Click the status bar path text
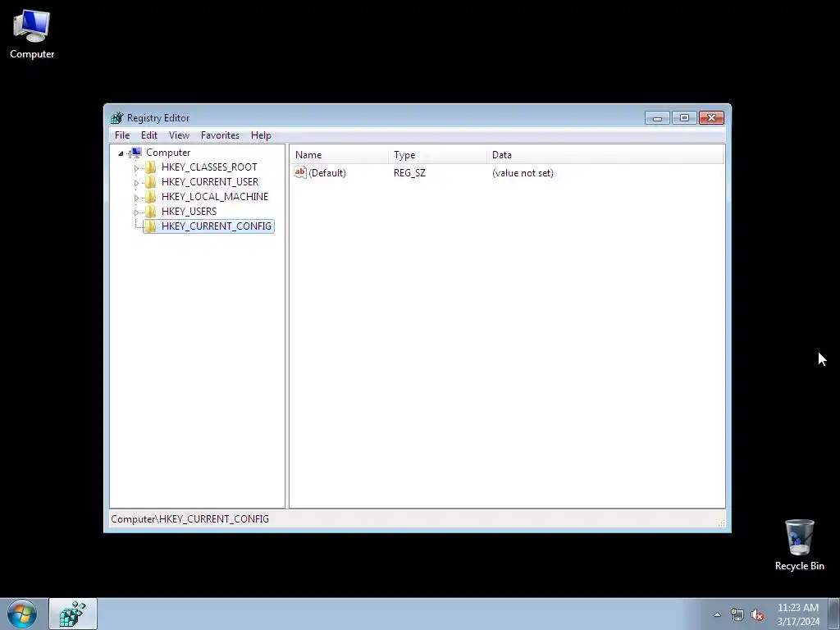The image size is (840, 630). coord(189,519)
